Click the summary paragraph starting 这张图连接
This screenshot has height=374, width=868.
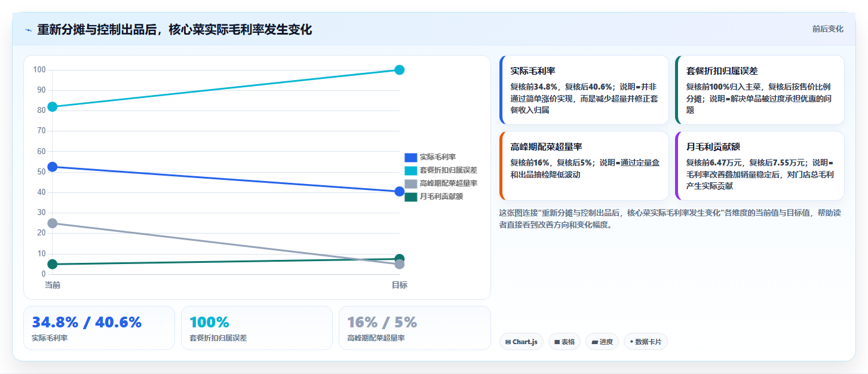(x=670, y=219)
